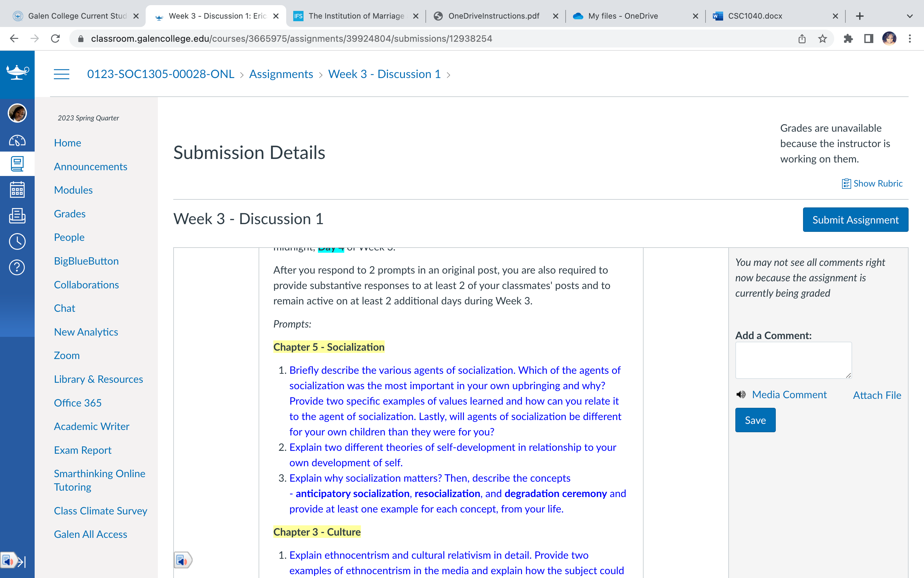Open the Calendar icon in global navigation
924x578 pixels.
coord(17,189)
